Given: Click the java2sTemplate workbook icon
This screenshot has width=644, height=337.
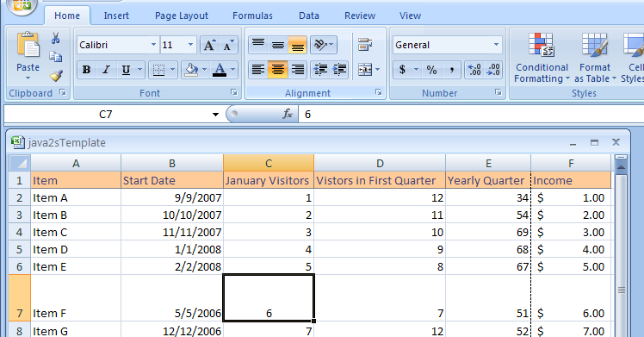Looking at the screenshot, I should (17, 142).
